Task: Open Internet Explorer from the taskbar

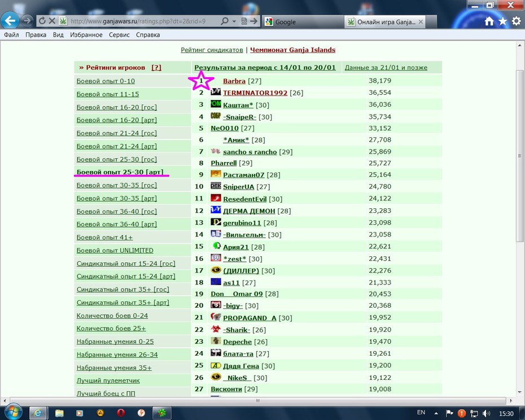Action: pos(38,413)
